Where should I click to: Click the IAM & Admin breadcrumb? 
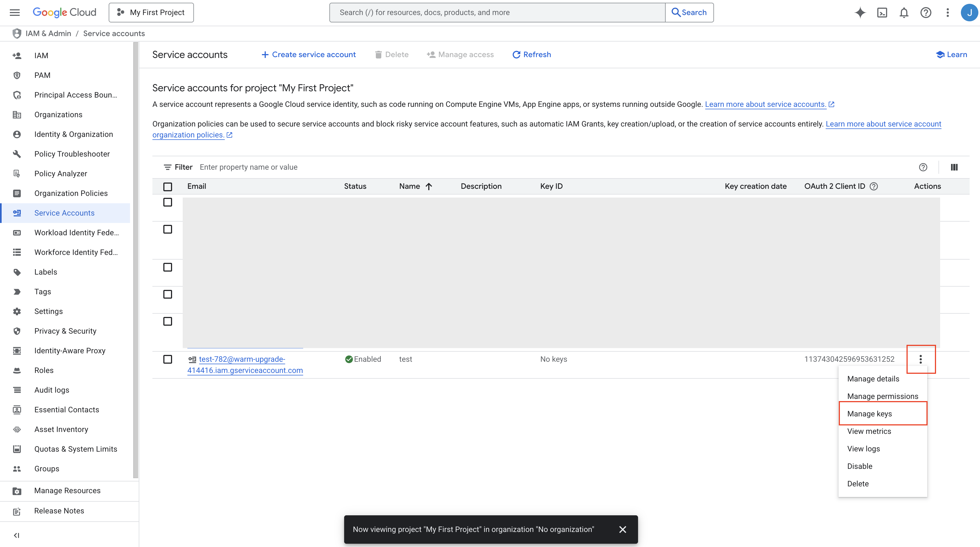[x=48, y=34]
